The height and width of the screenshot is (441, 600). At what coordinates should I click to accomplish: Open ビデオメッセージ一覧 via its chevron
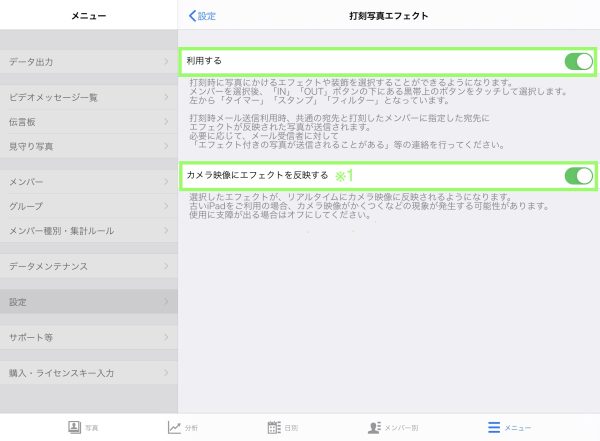(166, 97)
